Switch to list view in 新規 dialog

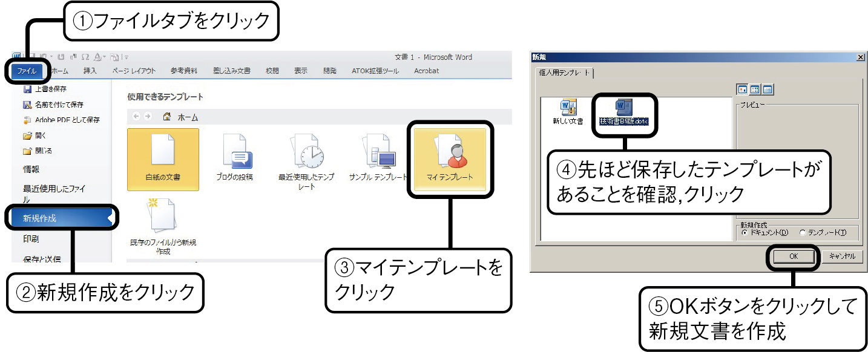755,90
